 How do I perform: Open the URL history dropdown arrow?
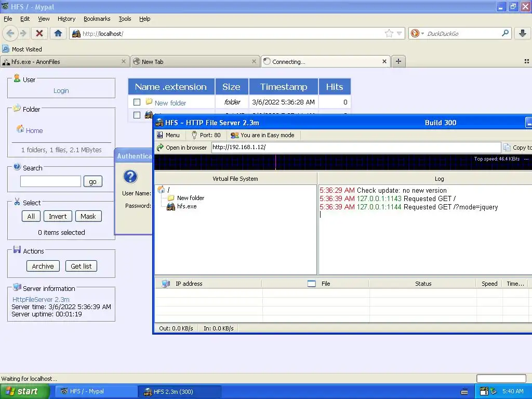(x=400, y=33)
